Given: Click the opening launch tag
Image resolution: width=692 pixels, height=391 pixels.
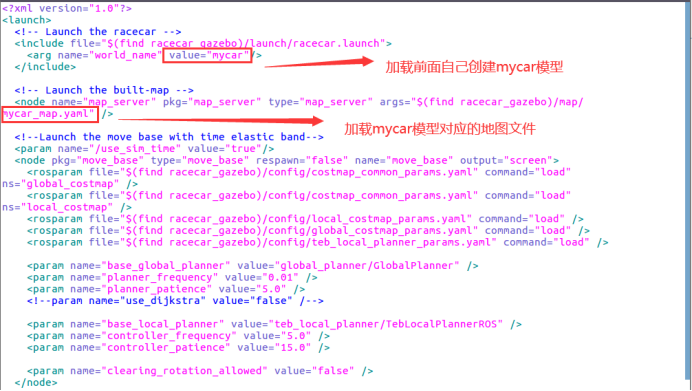Looking at the screenshot, I should coord(27,20).
